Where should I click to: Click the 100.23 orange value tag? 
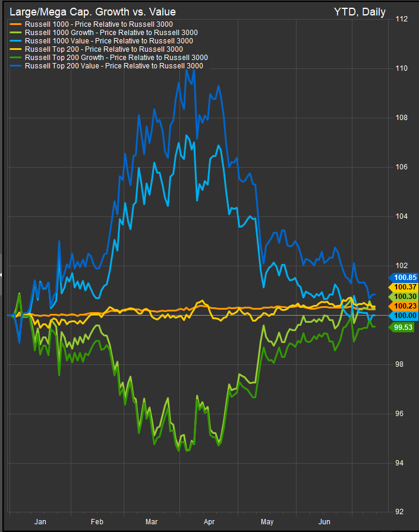tap(404, 306)
